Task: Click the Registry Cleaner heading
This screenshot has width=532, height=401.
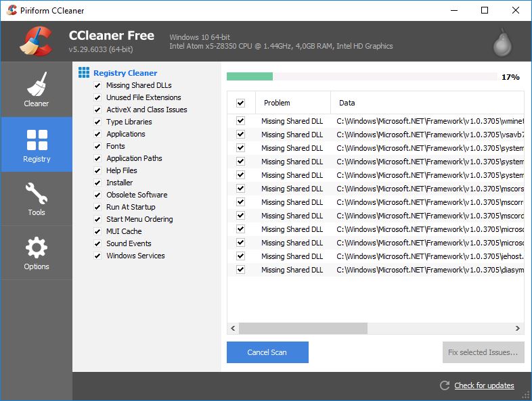Action: (125, 73)
